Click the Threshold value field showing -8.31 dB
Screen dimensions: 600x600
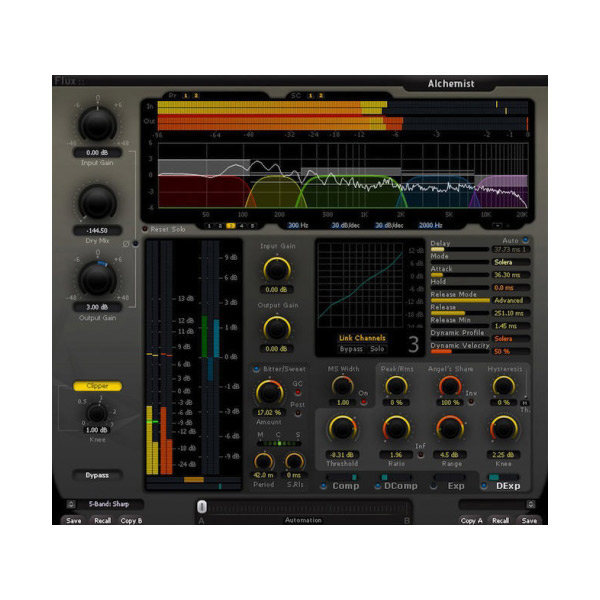coord(342,455)
